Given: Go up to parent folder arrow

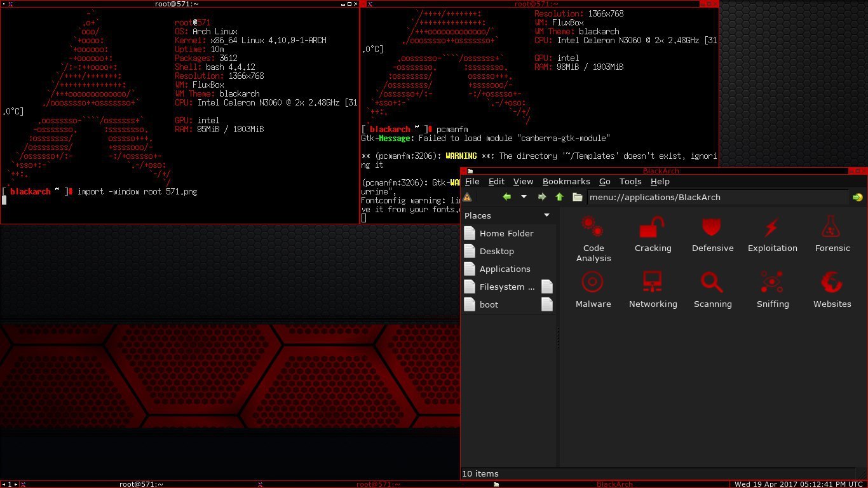Looking at the screenshot, I should coord(559,197).
